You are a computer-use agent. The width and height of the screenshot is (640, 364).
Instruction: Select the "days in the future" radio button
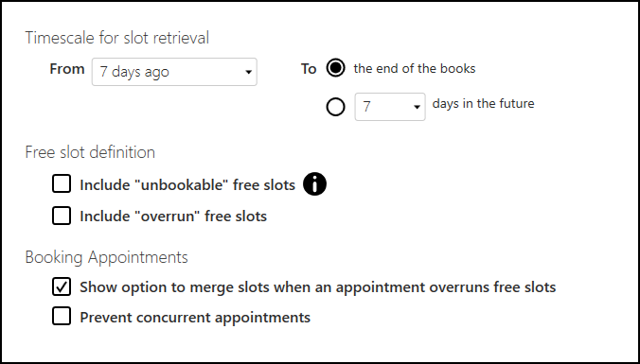[335, 107]
